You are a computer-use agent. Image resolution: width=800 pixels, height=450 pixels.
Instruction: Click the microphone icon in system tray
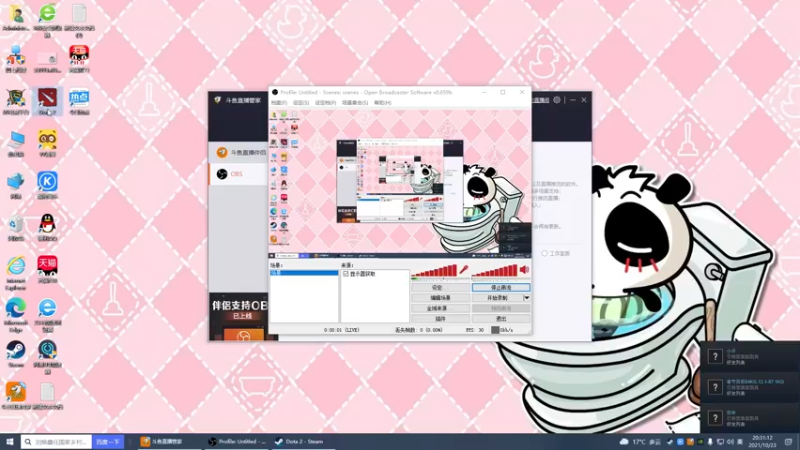[710, 442]
